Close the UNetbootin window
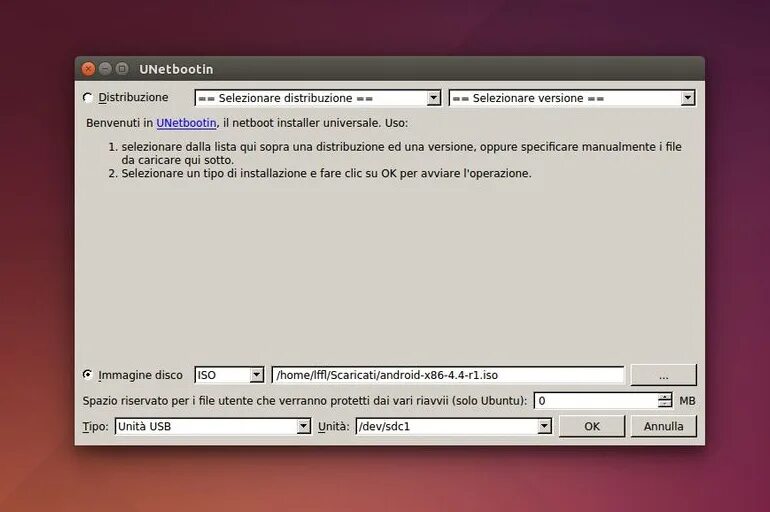Screen dimensions: 770x512 [88, 69]
